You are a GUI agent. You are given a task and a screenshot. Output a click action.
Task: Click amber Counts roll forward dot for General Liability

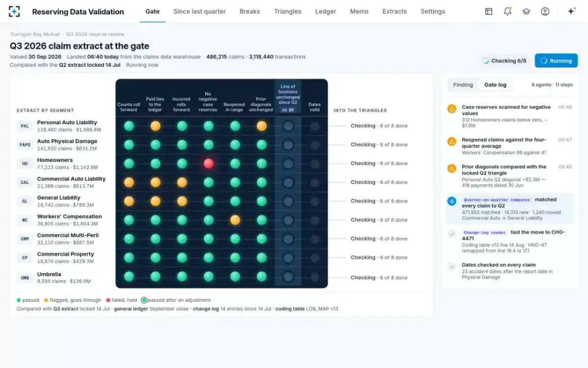[129, 201]
